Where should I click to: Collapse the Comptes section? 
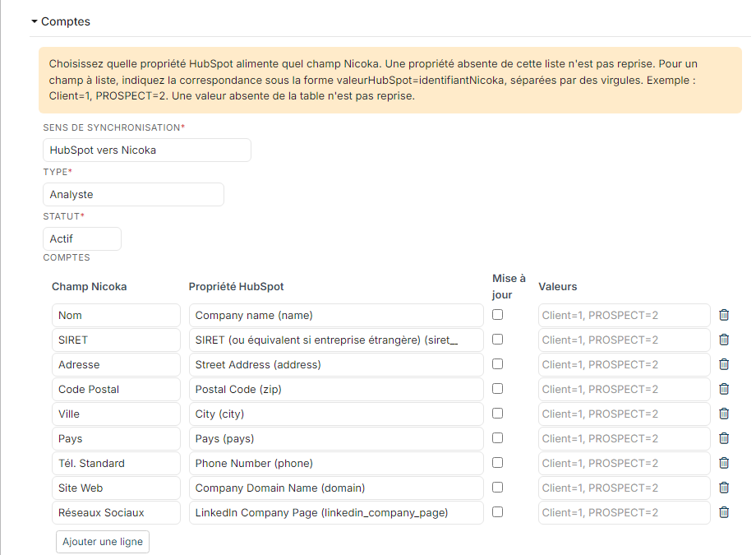[x=61, y=21]
